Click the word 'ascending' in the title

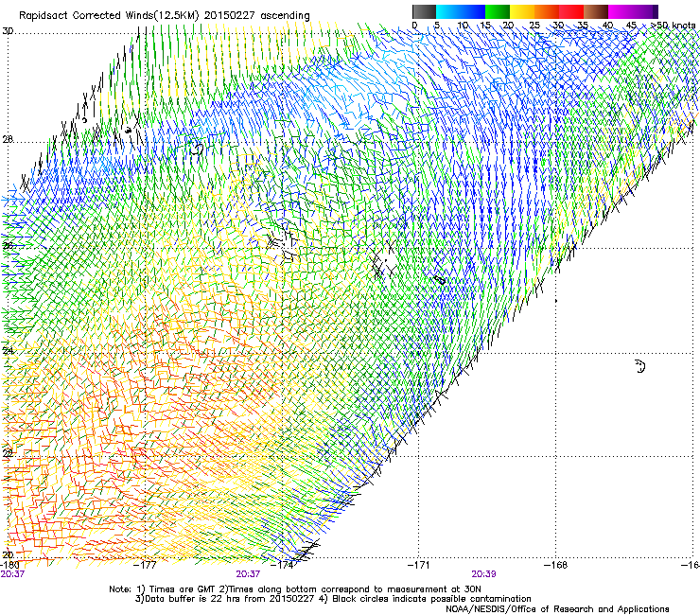(285, 16)
